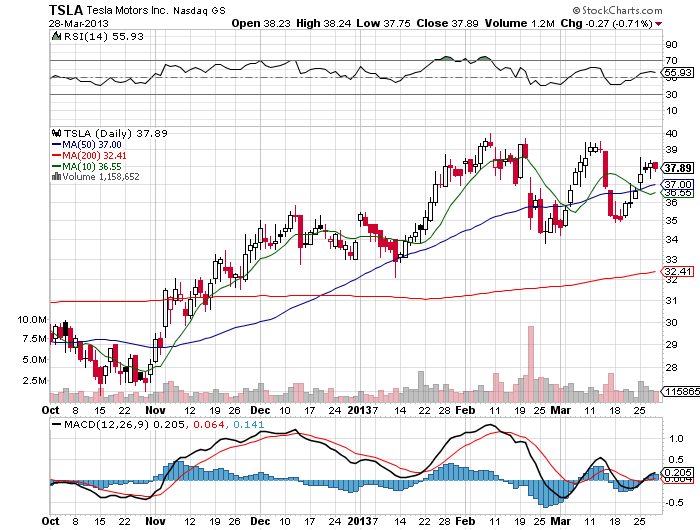This screenshot has height=530, width=700.
Task: Click the Nasdaq GS exchange label
Action: [x=200, y=10]
